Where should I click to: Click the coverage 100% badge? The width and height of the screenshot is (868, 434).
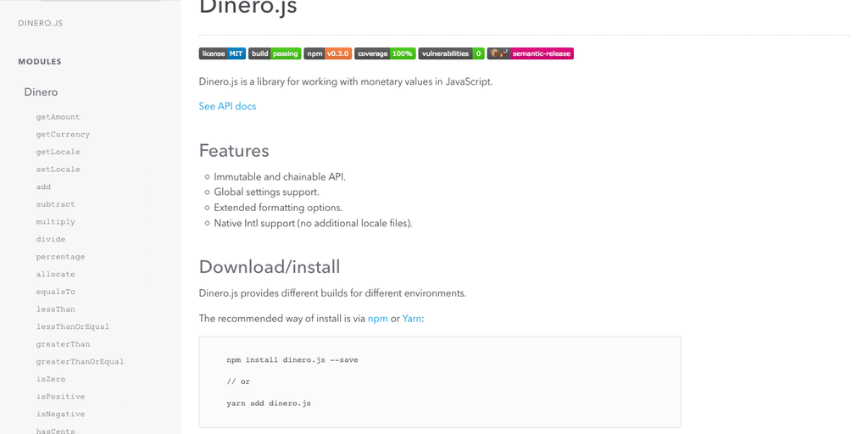pyautogui.click(x=385, y=53)
